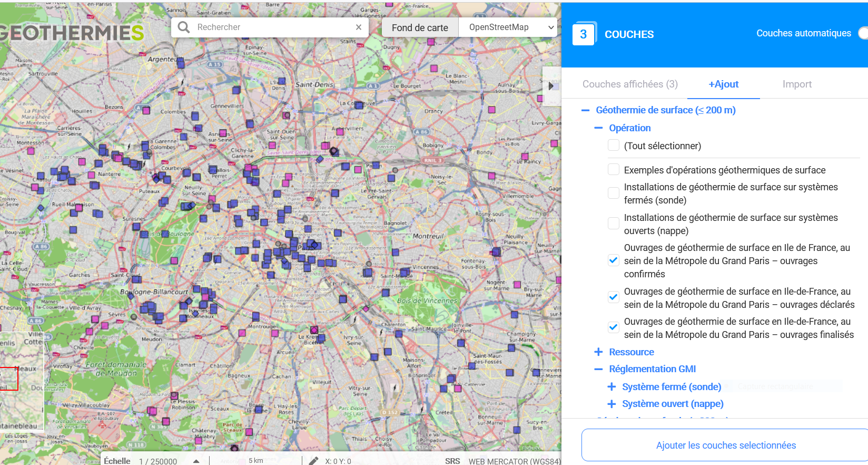Click the WEB MERCATOR (WGS84) label
868x465 pixels.
pyautogui.click(x=515, y=461)
